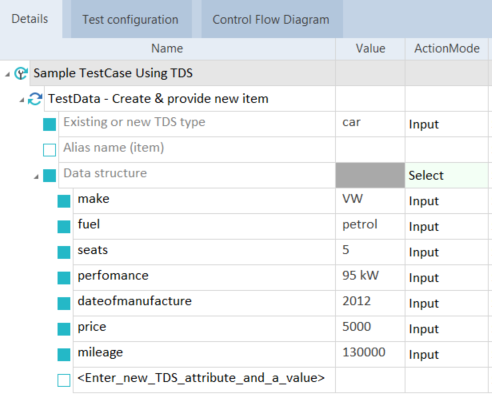This screenshot has width=492, height=396.
Task: Click the teal square beside make
Action: (64, 201)
